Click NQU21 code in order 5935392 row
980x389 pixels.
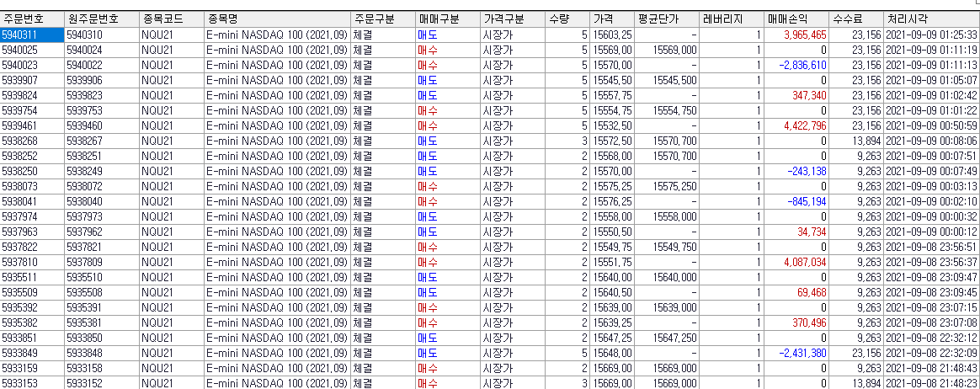172,307
